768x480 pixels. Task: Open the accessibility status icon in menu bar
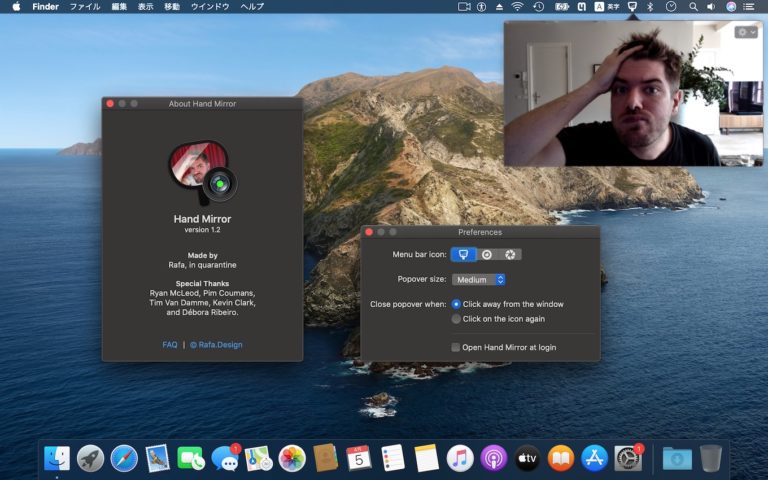click(481, 6)
